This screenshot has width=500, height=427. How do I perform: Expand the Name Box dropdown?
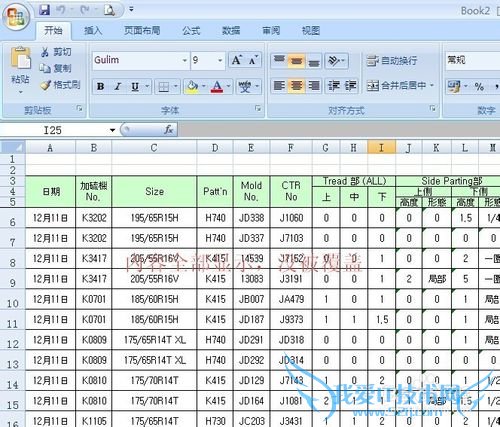[113, 130]
